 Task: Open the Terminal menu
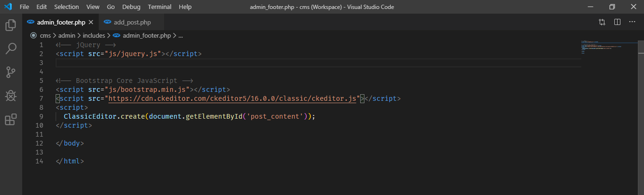click(160, 7)
